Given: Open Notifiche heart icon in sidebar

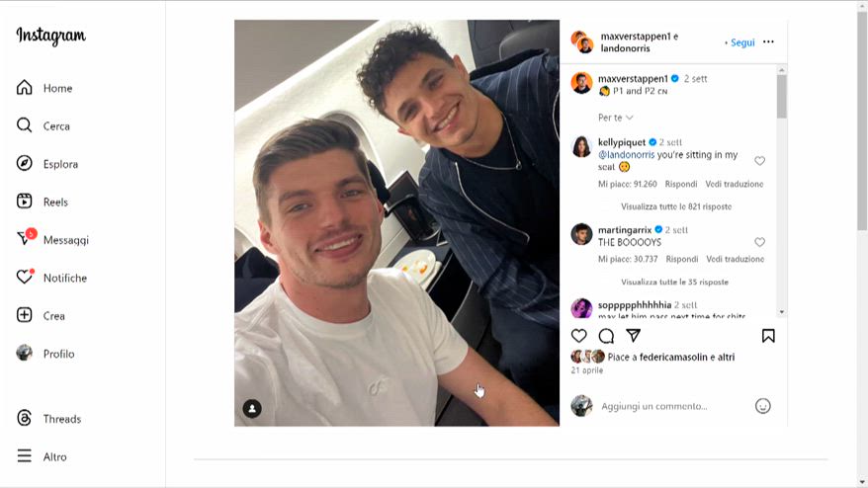Looking at the screenshot, I should [x=25, y=278].
